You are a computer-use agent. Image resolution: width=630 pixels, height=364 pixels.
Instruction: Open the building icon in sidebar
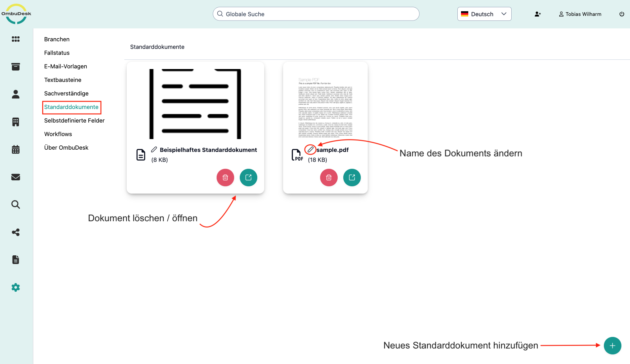point(16,122)
